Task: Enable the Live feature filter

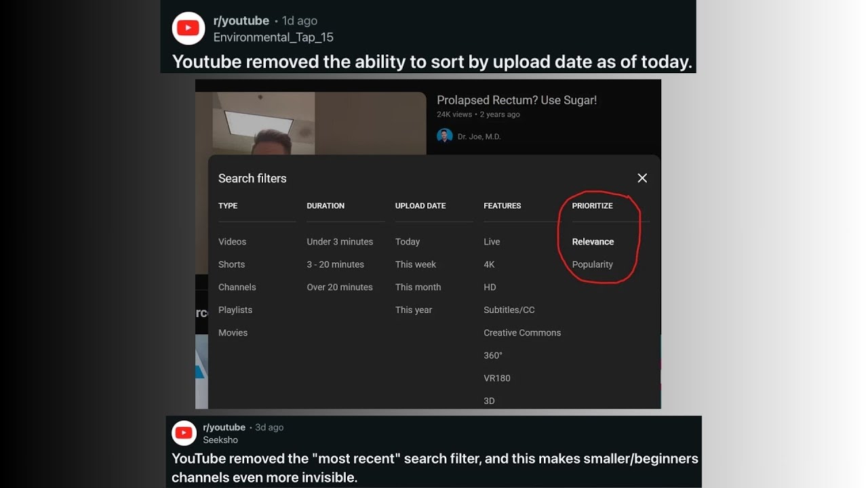Action: click(492, 242)
